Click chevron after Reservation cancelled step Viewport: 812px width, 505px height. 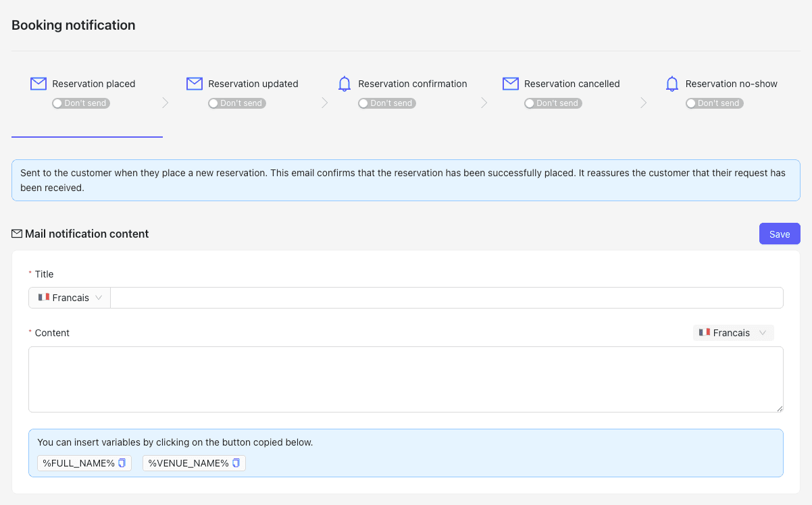[643, 103]
